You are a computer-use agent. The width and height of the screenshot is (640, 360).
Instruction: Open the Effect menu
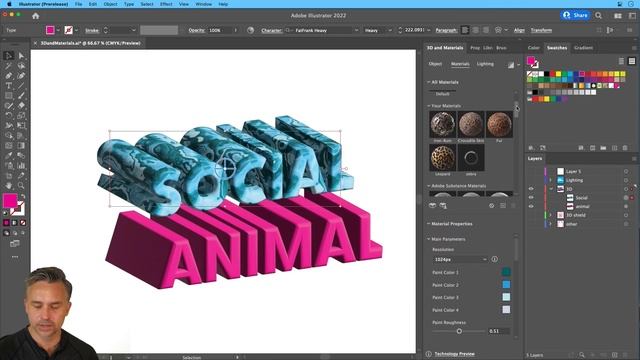tap(166, 4)
